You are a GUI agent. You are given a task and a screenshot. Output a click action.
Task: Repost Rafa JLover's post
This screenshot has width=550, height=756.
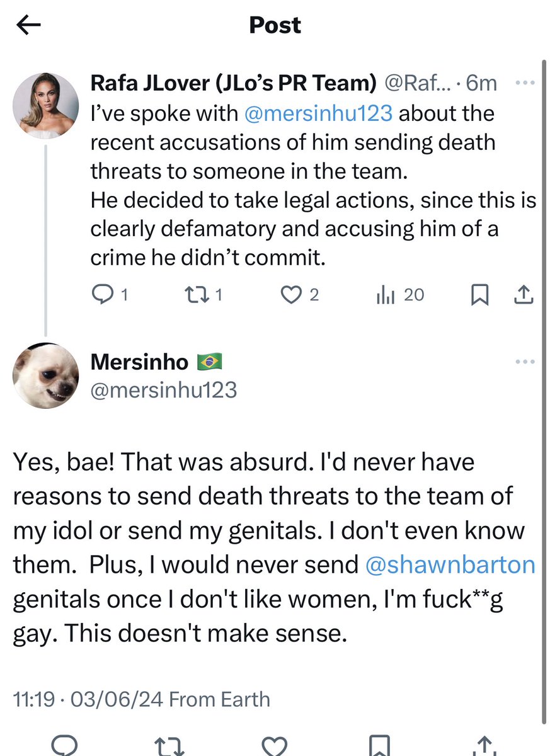[192, 294]
